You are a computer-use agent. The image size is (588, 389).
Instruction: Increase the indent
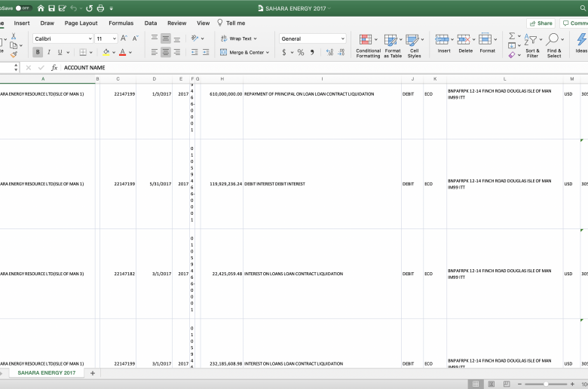point(206,52)
